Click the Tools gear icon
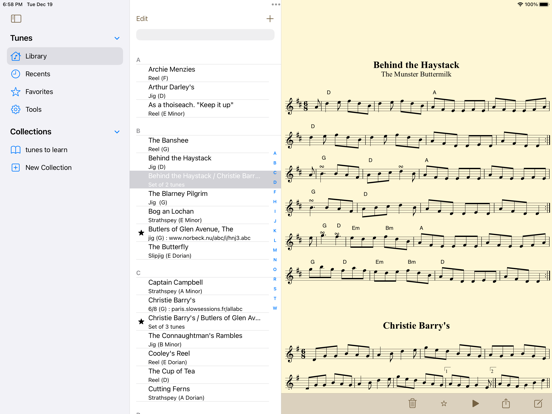 coord(15,109)
